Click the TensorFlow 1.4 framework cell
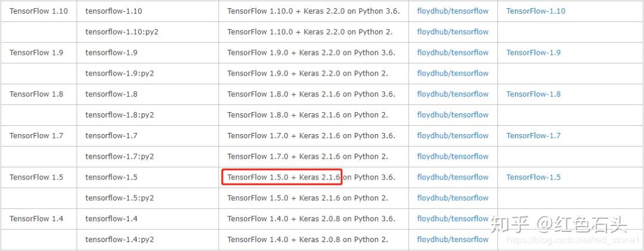 click(36, 219)
